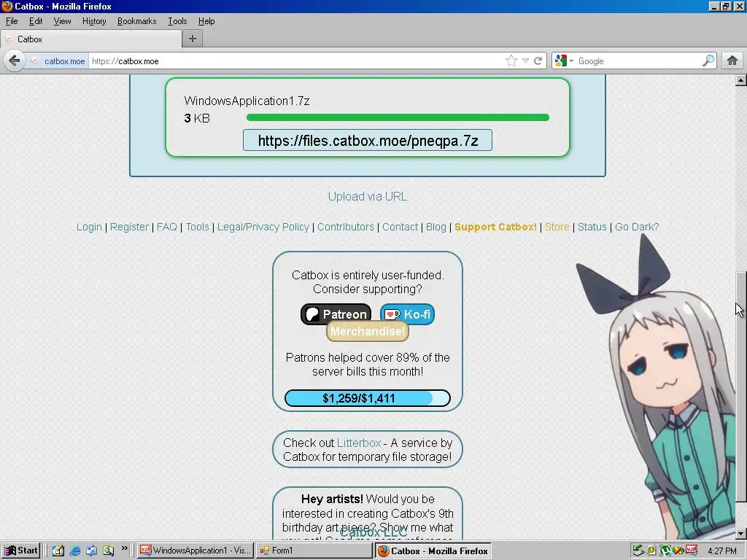
Task: Open the Store link
Action: (557, 227)
